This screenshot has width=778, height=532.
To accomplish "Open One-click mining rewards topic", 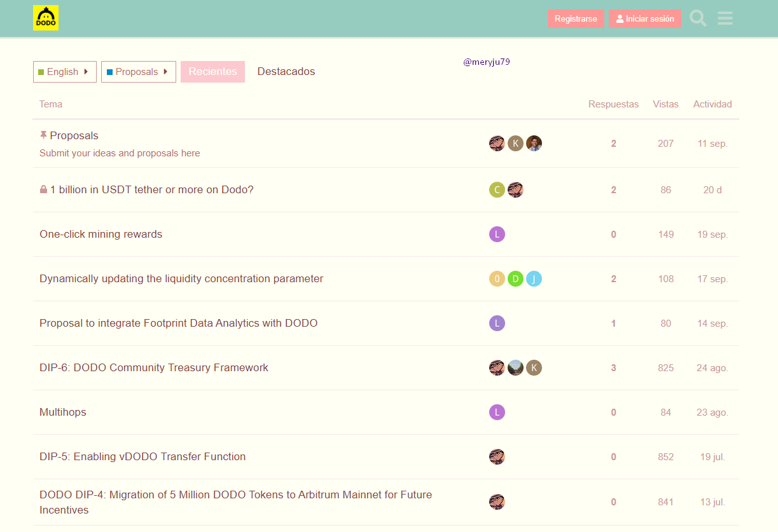I will point(101,234).
